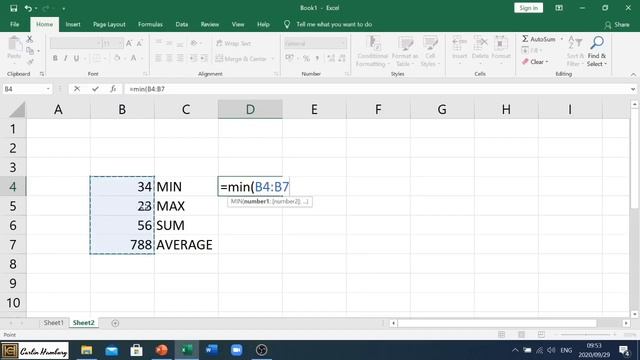Screen dimensions: 640x360
Task: Click the Percent Style icon
Action: [x=306, y=59]
